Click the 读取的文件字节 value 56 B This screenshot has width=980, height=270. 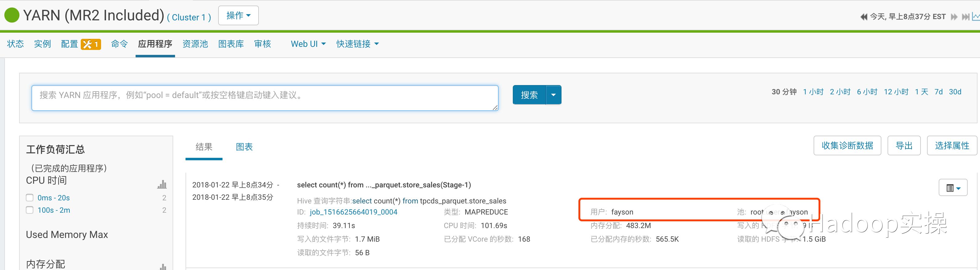[x=362, y=252]
